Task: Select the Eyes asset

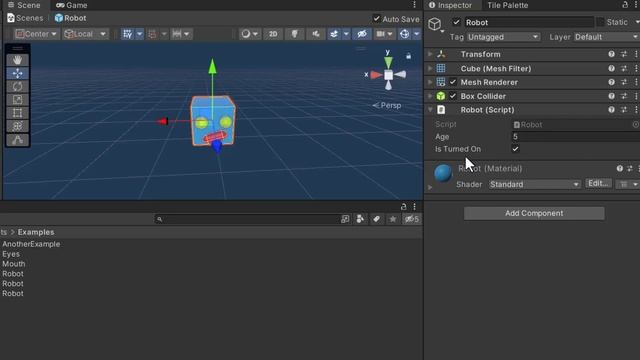Action: point(11,254)
